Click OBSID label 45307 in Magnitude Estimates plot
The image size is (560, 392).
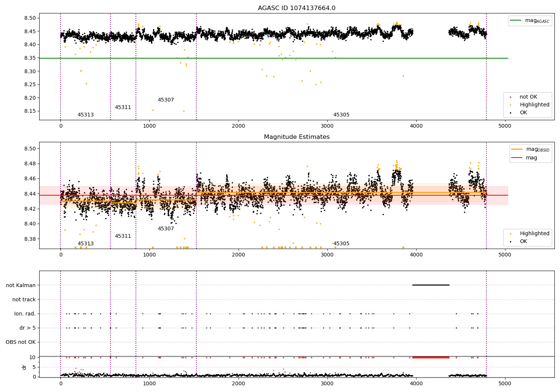click(x=166, y=229)
